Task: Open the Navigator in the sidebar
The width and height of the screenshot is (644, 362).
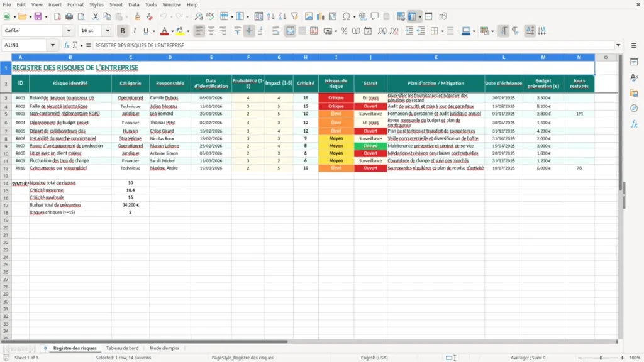Action: point(634,108)
